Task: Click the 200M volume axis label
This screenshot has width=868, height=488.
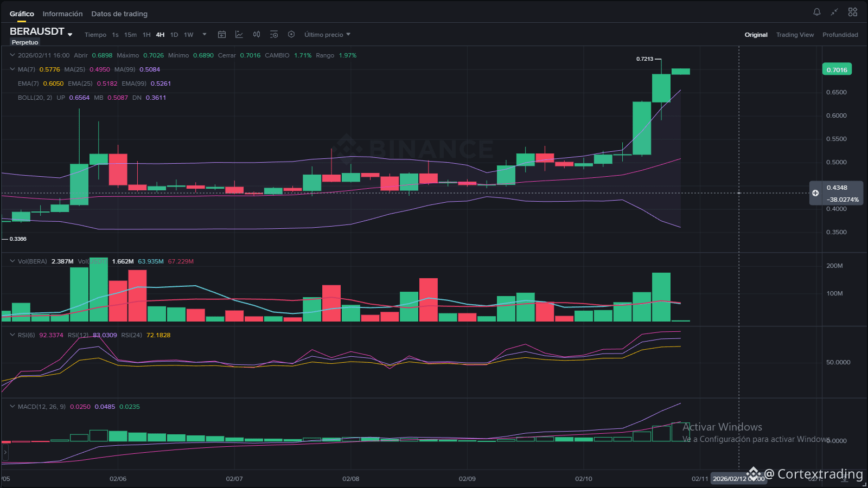Action: click(834, 266)
